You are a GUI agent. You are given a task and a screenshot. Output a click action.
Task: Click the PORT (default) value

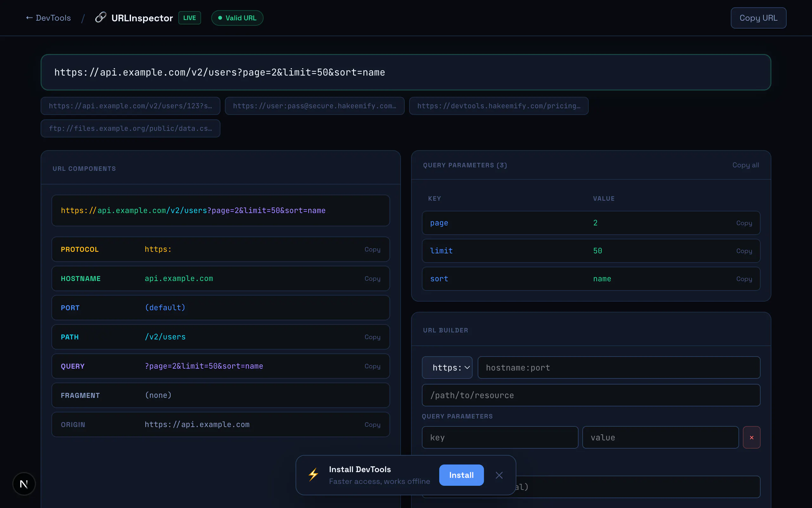point(165,307)
